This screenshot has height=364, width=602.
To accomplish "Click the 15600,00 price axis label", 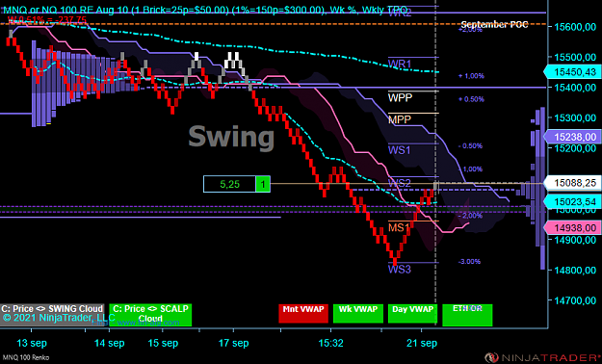I will [x=574, y=27].
